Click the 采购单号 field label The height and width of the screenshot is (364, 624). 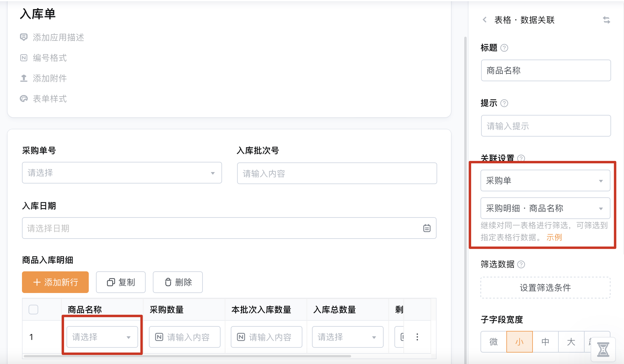(39, 150)
